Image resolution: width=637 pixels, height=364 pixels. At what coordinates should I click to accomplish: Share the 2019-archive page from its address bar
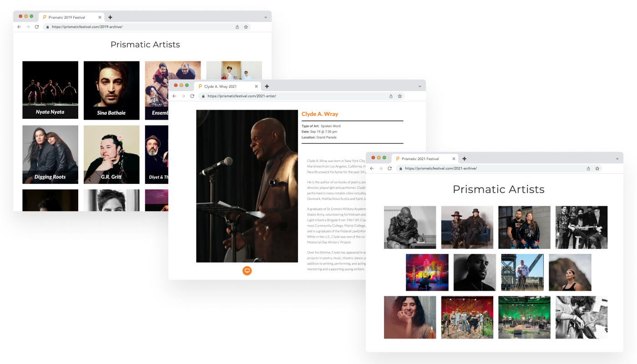[237, 27]
